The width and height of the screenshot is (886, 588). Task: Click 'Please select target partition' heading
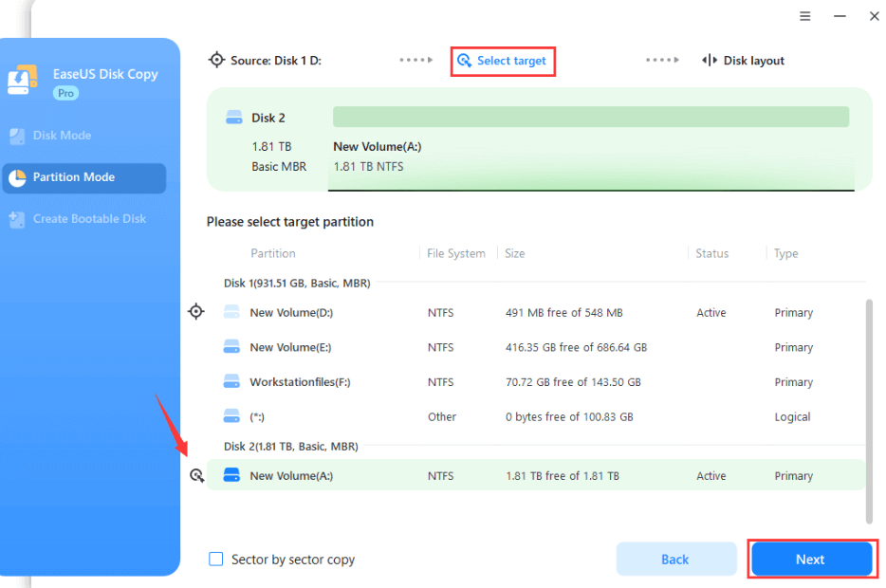[x=290, y=222]
